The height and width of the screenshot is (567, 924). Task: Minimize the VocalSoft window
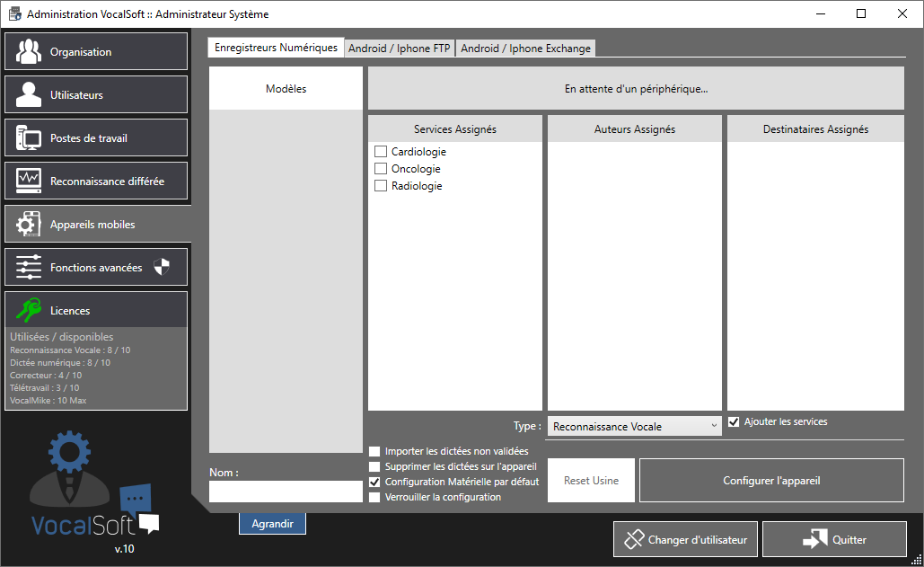[821, 13]
